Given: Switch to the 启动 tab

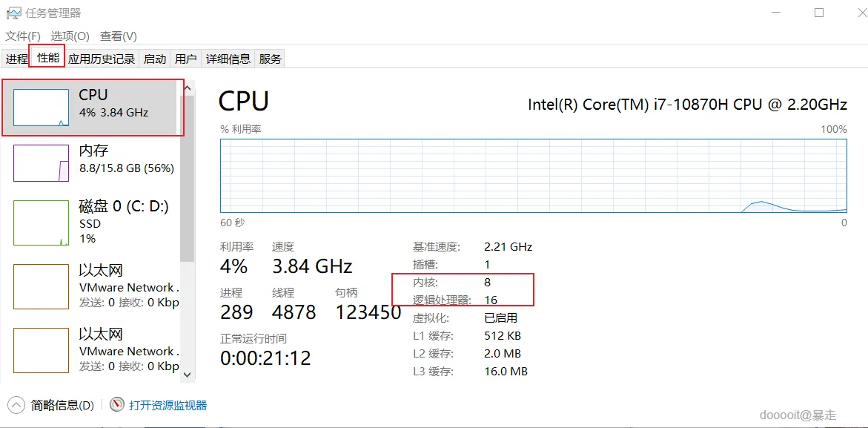Looking at the screenshot, I should tap(155, 59).
